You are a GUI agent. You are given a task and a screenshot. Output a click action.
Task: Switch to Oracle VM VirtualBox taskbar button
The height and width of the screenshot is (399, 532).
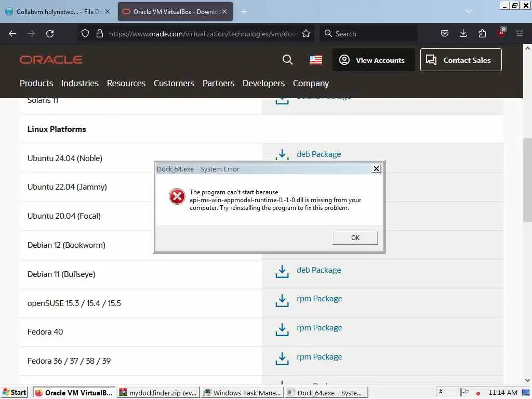point(74,393)
